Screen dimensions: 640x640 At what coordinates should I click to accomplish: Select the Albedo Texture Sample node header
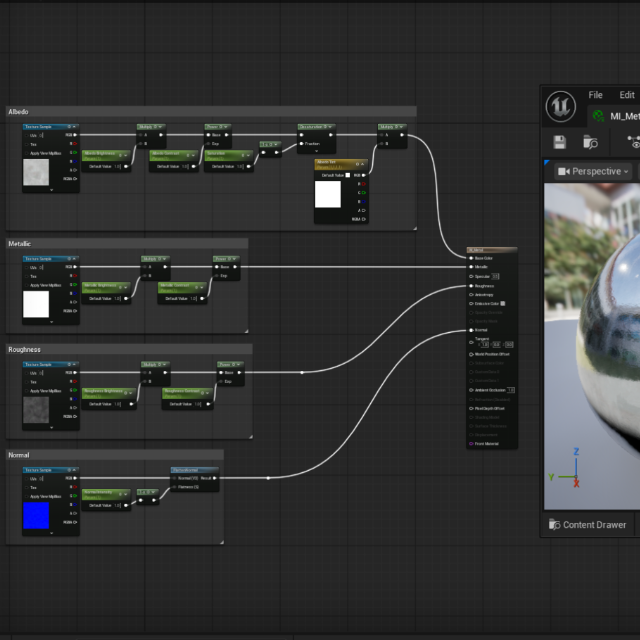click(51, 127)
